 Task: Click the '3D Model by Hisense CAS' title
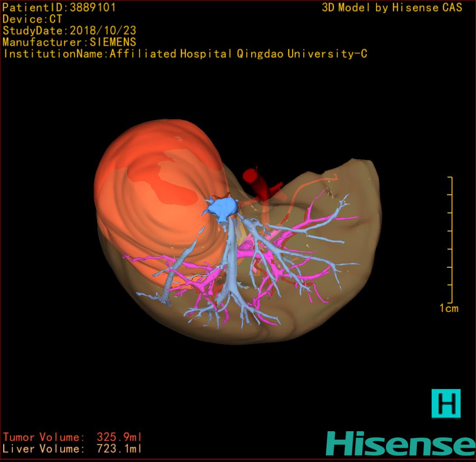click(392, 8)
